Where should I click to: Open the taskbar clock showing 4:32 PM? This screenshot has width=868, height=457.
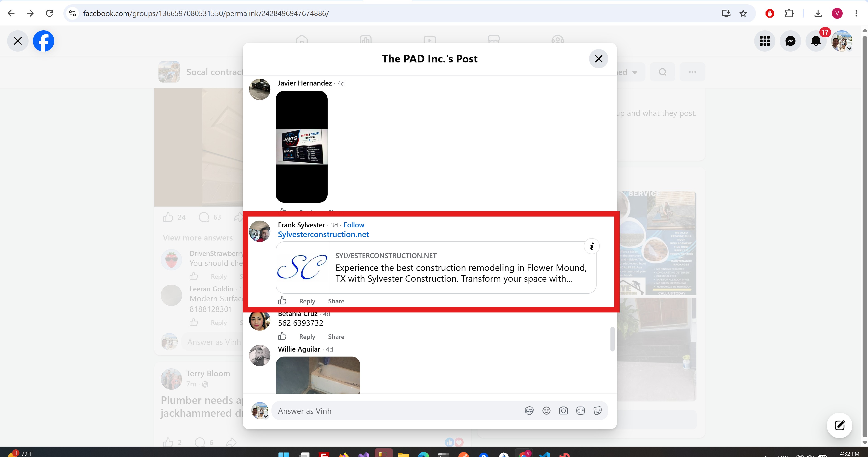[849, 453]
